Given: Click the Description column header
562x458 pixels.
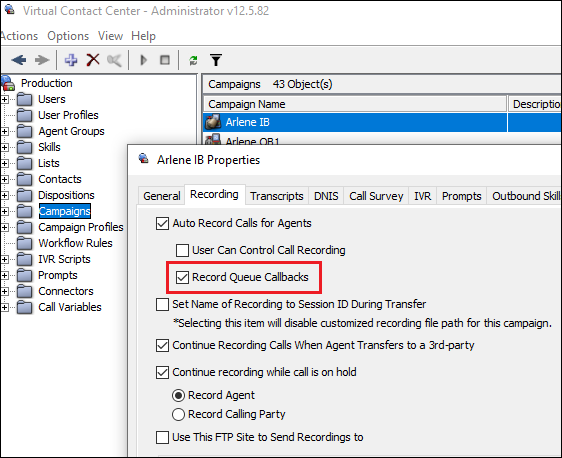Looking at the screenshot, I should (x=535, y=104).
